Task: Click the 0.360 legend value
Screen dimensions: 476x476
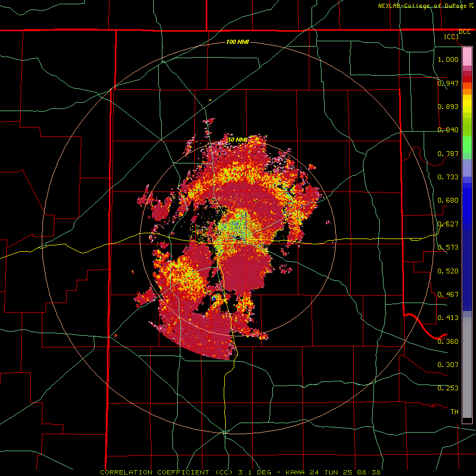Action: pos(448,341)
